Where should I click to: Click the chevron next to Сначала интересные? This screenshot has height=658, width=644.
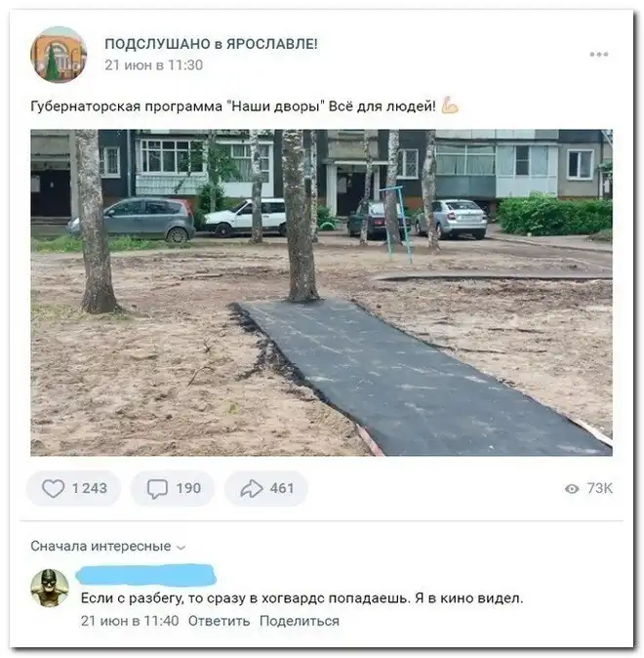click(181, 548)
